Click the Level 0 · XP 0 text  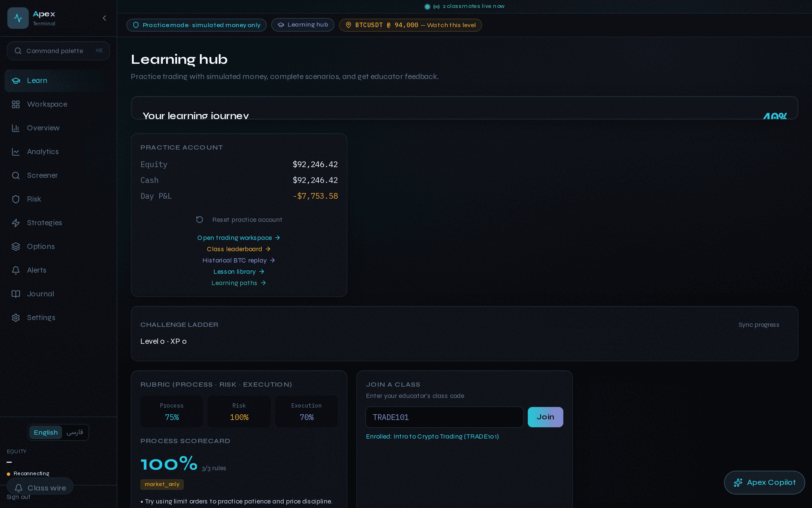[164, 341]
